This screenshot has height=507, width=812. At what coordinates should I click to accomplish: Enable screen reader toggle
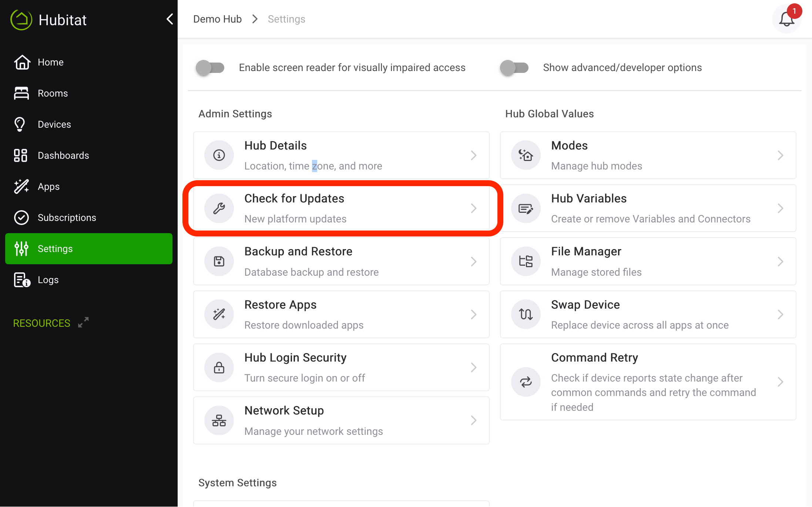coord(210,68)
